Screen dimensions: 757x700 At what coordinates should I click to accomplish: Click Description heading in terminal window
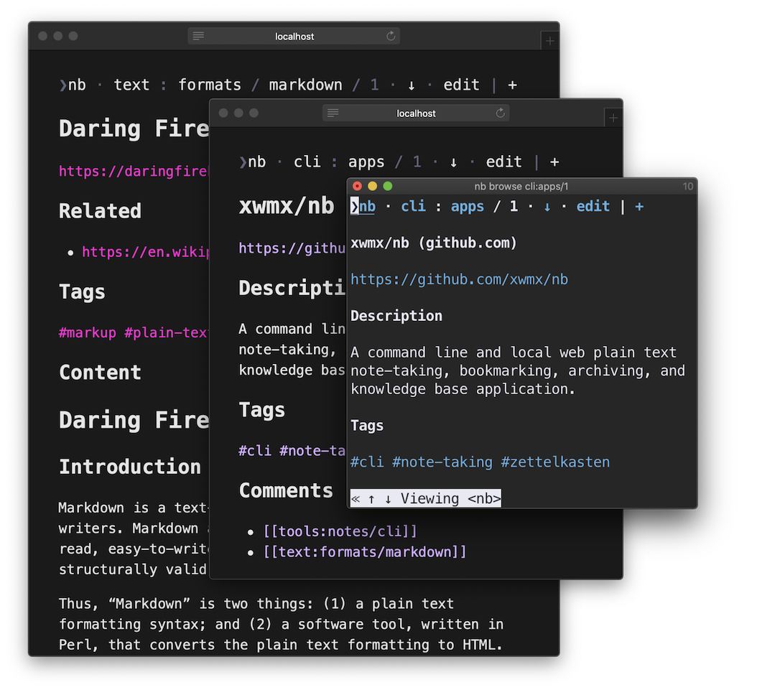tap(396, 316)
